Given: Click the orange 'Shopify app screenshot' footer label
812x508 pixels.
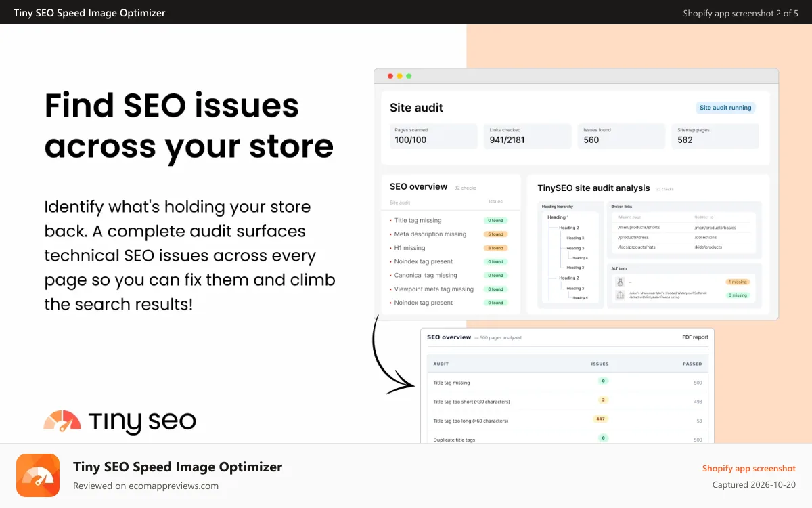Looking at the screenshot, I should click(749, 468).
